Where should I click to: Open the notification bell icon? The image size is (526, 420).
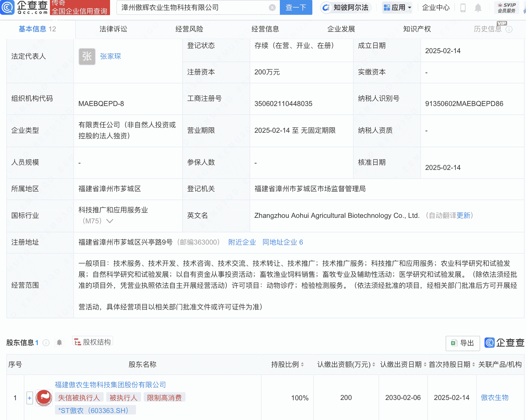pyautogui.click(x=478, y=8)
